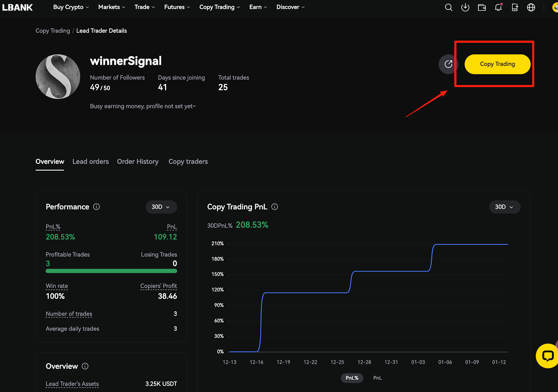Switch to the Lead orders tab
This screenshot has height=392, width=558.
coord(91,162)
